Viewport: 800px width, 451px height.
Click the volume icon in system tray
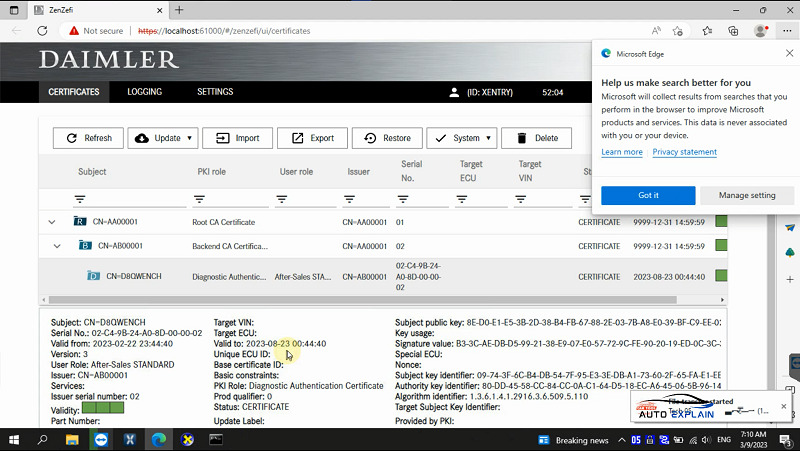[x=707, y=440]
